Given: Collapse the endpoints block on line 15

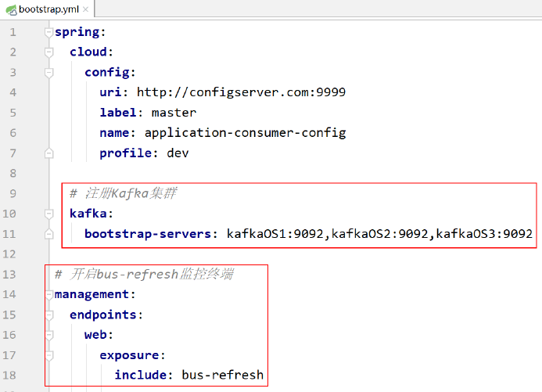Looking at the screenshot, I should pos(48,315).
